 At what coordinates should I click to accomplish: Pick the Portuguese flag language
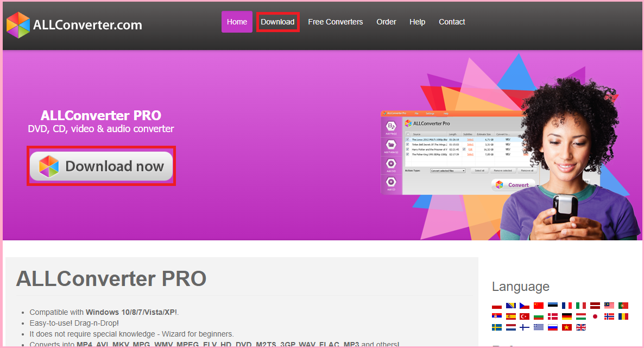click(623, 306)
